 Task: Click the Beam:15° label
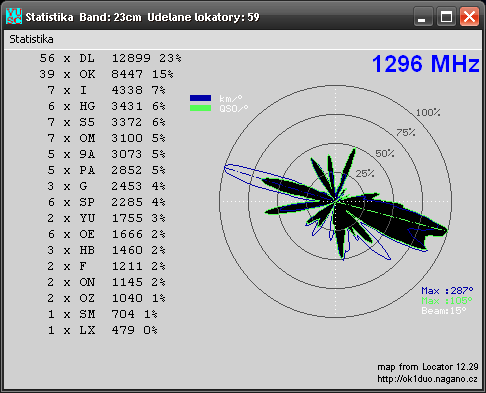444,311
